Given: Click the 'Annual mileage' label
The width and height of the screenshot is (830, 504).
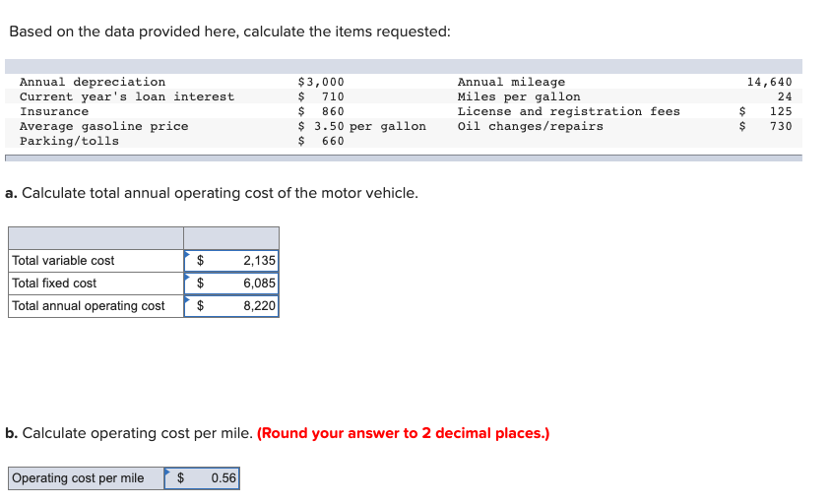Looking at the screenshot, I should [x=511, y=82].
